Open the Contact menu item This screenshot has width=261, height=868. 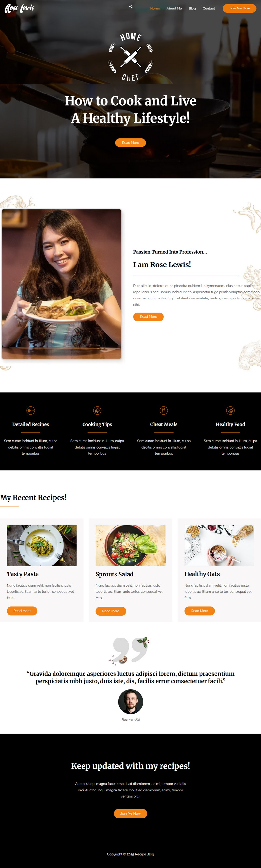208,9
